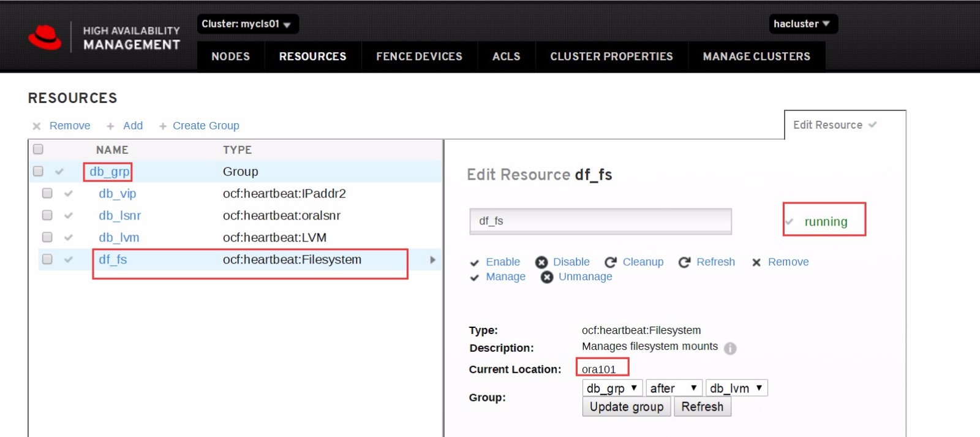Click the status checkmark in db_lsnr row
The width and height of the screenshot is (980, 437).
[69, 216]
